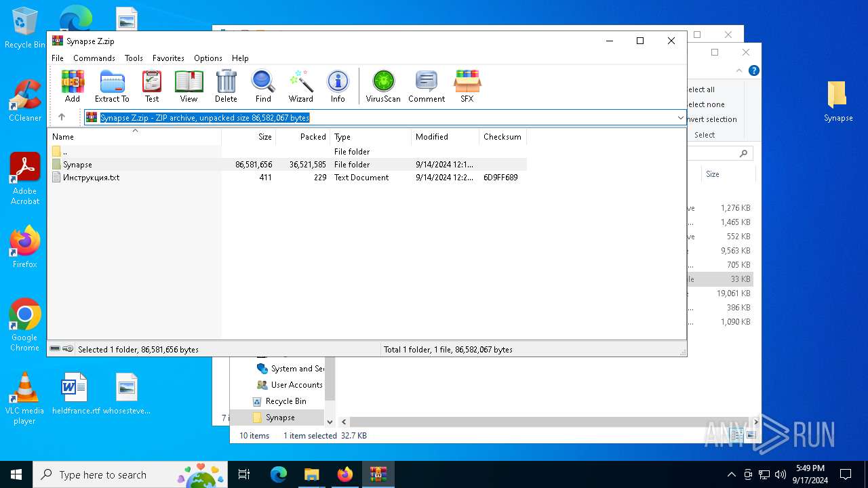This screenshot has height=488, width=868.
Task: Select the parent '..' folder row
Action: [x=288, y=152]
